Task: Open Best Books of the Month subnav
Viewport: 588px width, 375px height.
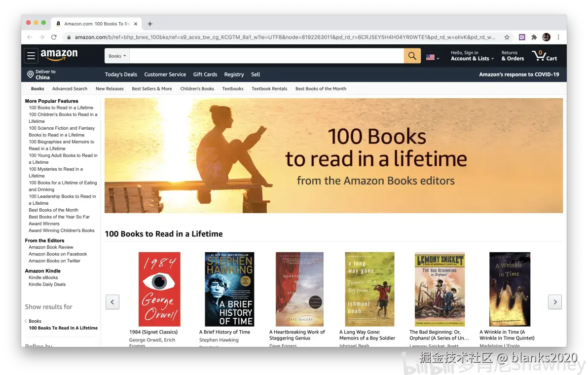Action: (321, 88)
